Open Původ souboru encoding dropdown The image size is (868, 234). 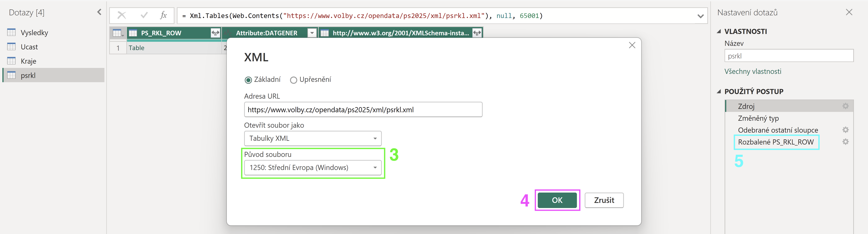(313, 167)
